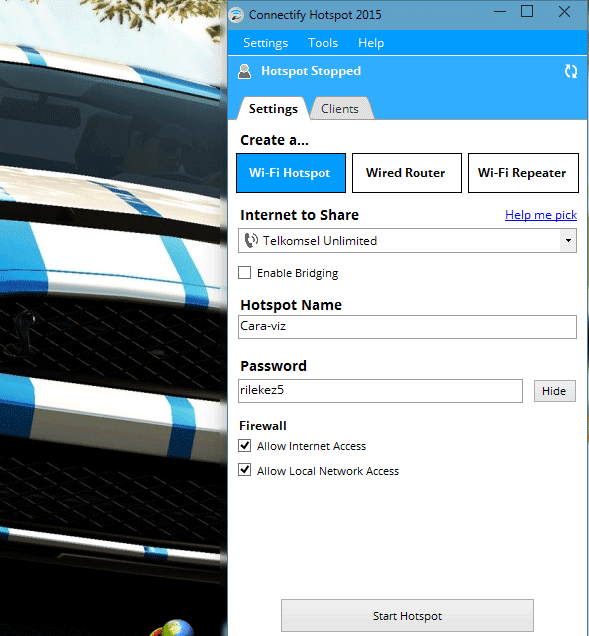589x636 pixels.
Task: Click the Create a... heading
Action: tap(274, 140)
